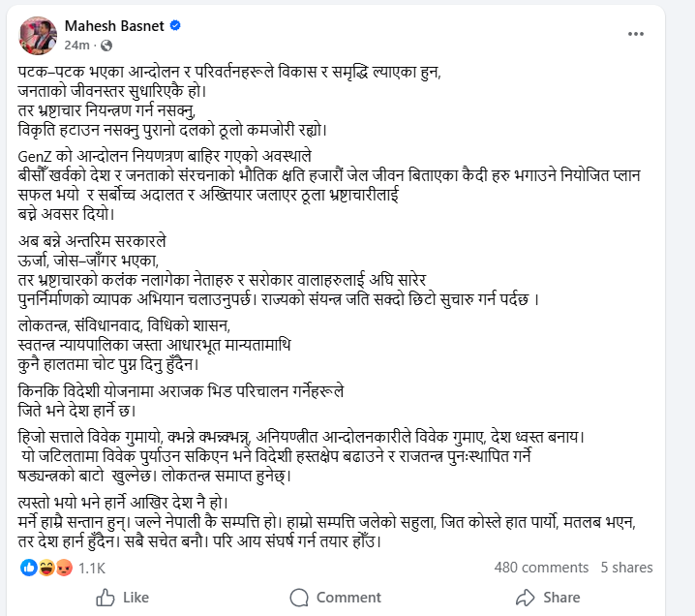View the 480 comments

[540, 568]
